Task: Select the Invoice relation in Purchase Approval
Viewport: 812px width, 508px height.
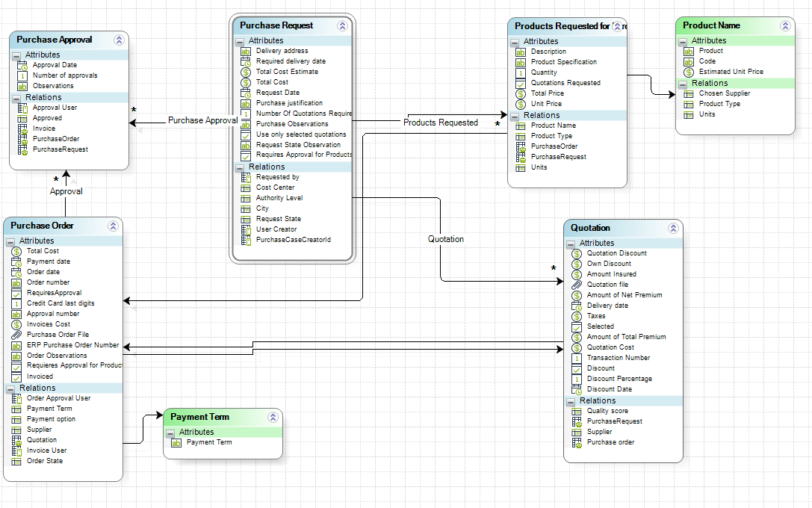Action: (x=44, y=128)
